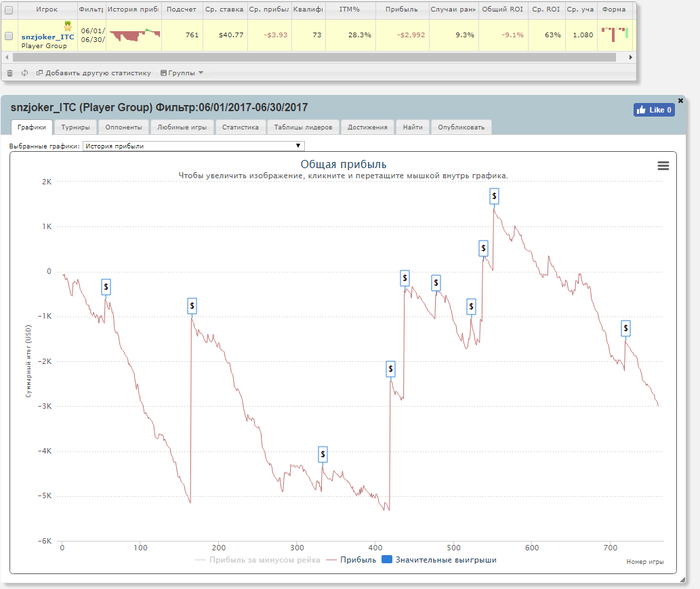Click the refresh icon beside the trash
This screenshot has width=700, height=589.
click(x=25, y=73)
